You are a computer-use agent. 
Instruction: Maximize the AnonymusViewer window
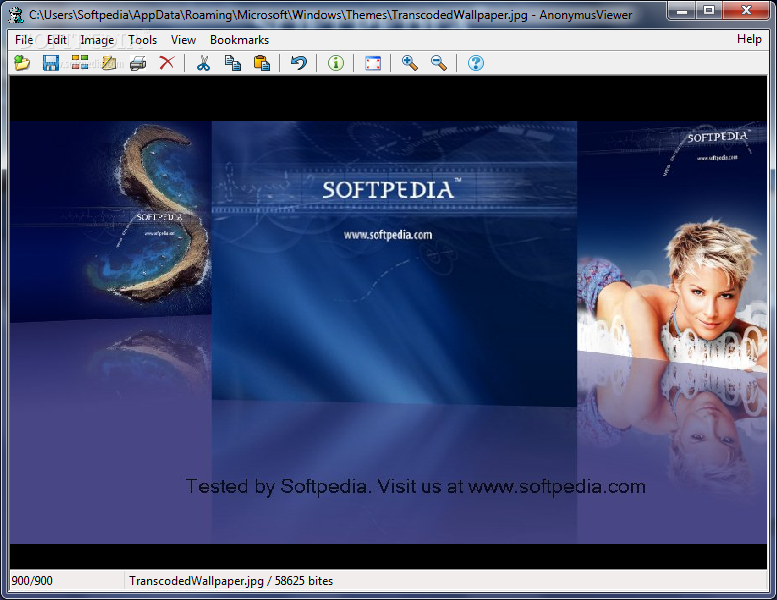click(709, 10)
